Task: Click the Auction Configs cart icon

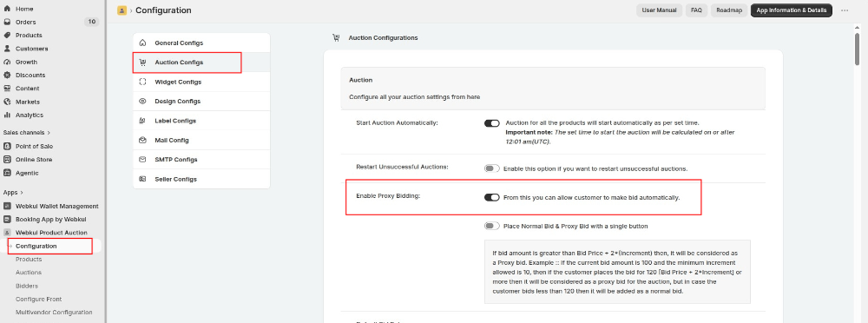Action: [x=143, y=62]
